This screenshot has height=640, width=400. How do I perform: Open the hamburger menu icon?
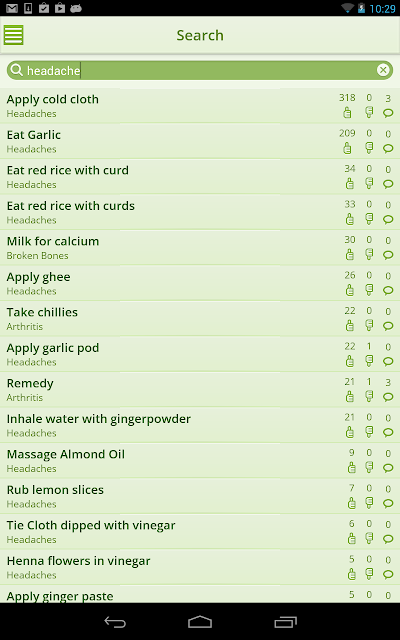13,35
